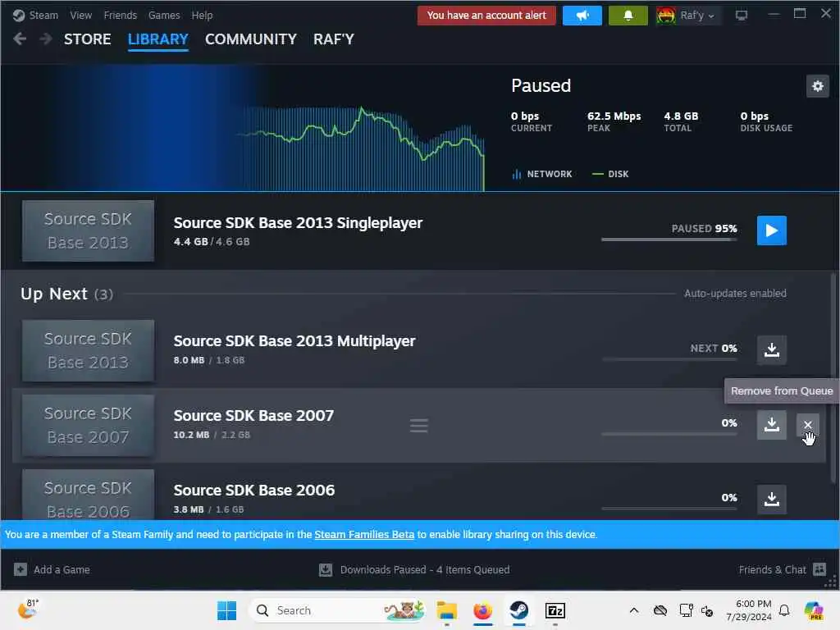The width and height of the screenshot is (840, 630).
Task: Open the Help menu
Action: pos(202,15)
